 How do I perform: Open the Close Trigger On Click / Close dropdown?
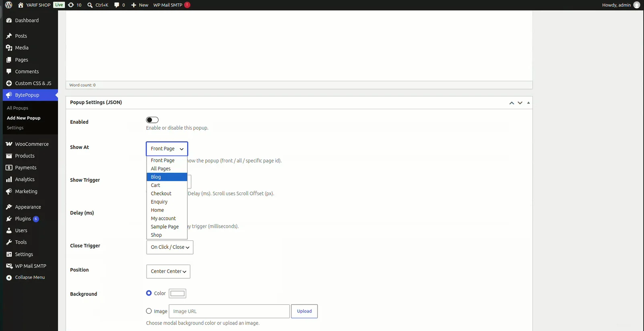(x=170, y=247)
